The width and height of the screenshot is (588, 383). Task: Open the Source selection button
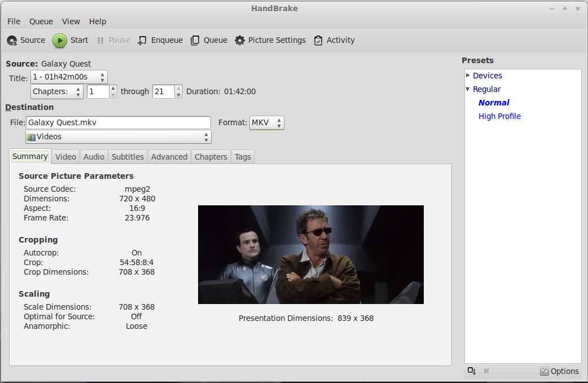[x=26, y=40]
